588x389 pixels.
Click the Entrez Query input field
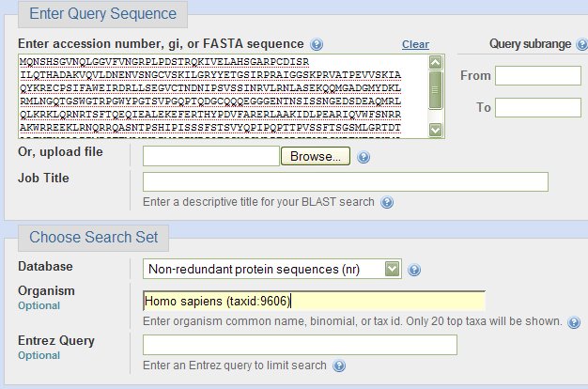300,345
